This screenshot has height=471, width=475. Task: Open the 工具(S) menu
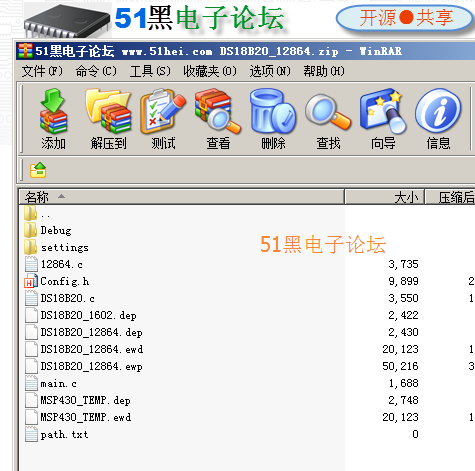(150, 71)
